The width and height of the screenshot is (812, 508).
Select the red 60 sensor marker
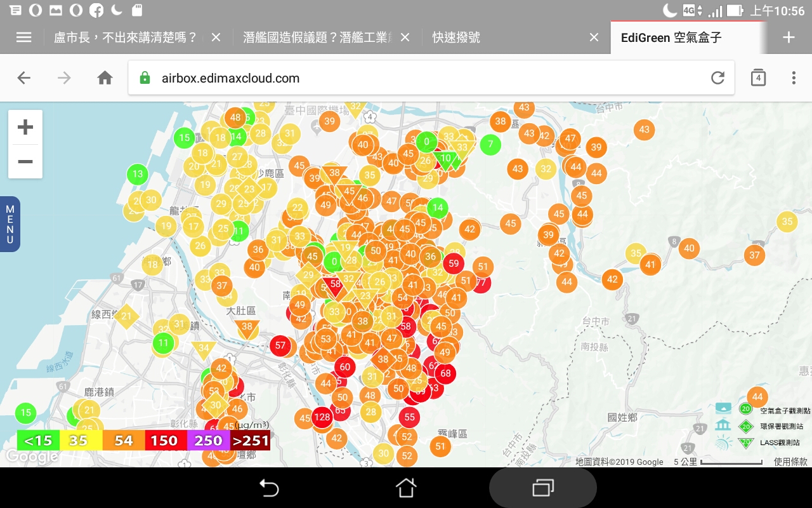(345, 366)
